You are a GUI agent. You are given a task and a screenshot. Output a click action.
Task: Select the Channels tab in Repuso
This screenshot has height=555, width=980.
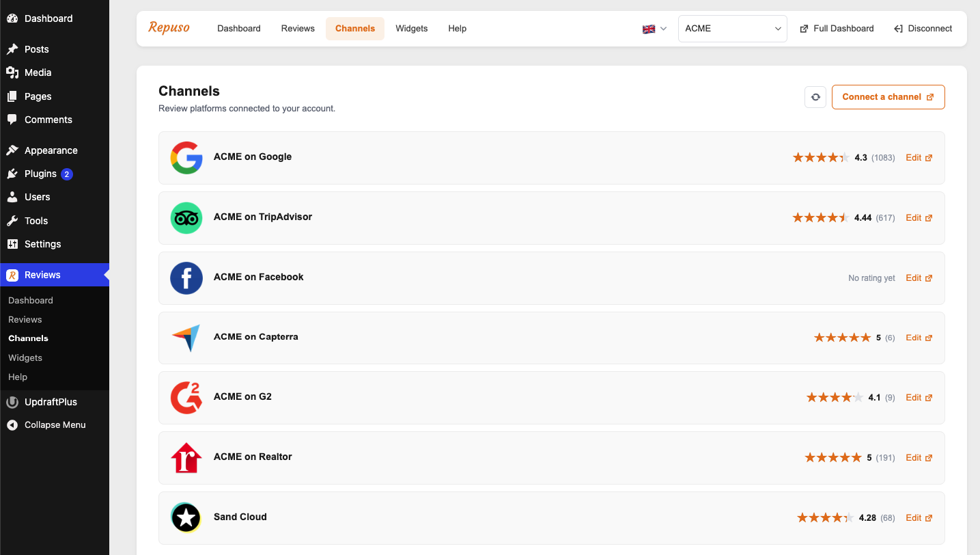click(355, 29)
